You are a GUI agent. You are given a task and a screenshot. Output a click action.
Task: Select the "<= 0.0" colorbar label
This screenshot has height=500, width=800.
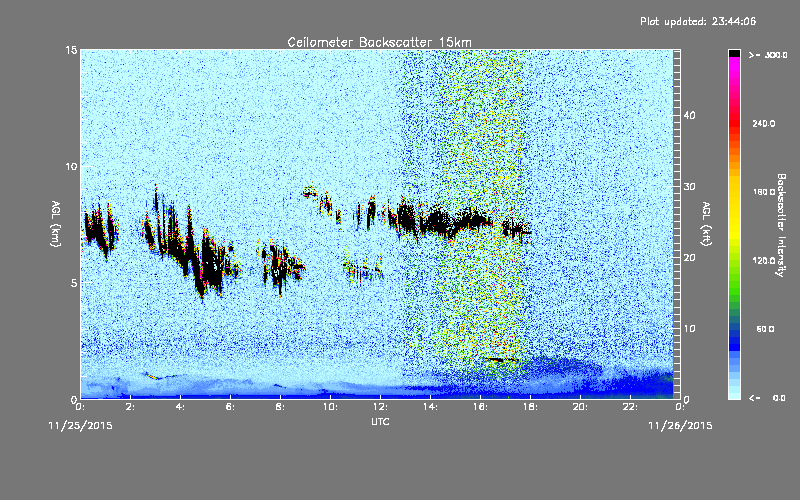pos(767,398)
